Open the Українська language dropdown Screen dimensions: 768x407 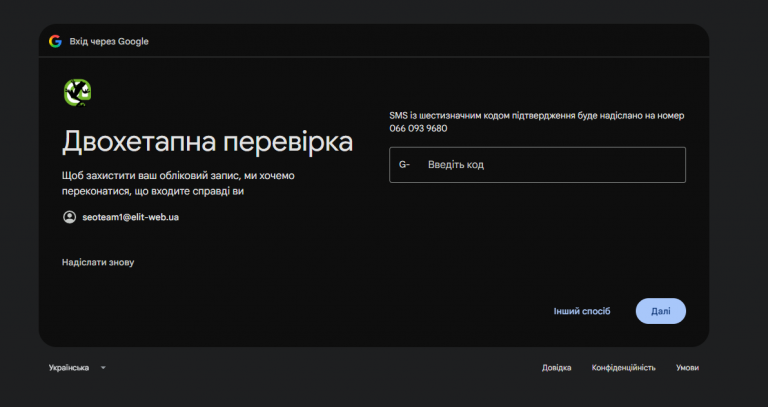[77, 368]
